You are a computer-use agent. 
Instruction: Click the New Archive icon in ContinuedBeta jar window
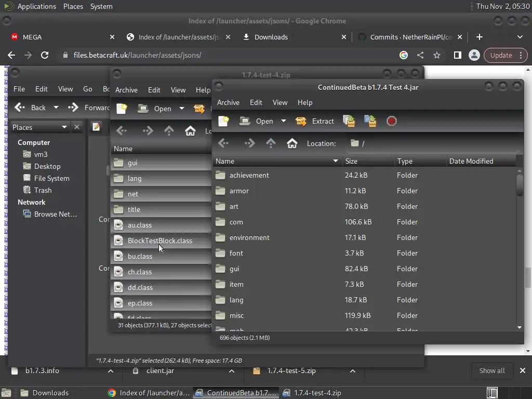point(223,121)
